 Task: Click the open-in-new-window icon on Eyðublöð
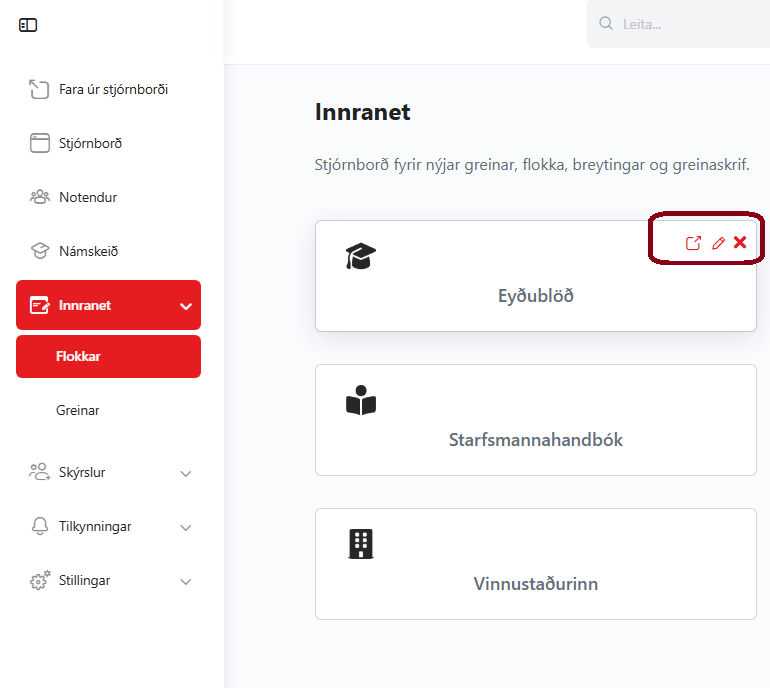(x=693, y=243)
